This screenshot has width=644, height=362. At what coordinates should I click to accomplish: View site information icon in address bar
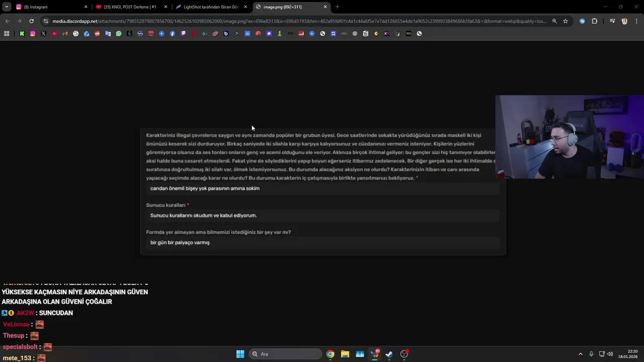click(46, 21)
